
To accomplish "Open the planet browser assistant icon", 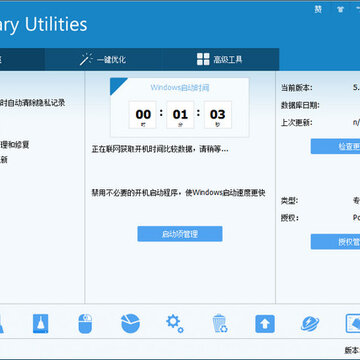I will [x=310, y=324].
